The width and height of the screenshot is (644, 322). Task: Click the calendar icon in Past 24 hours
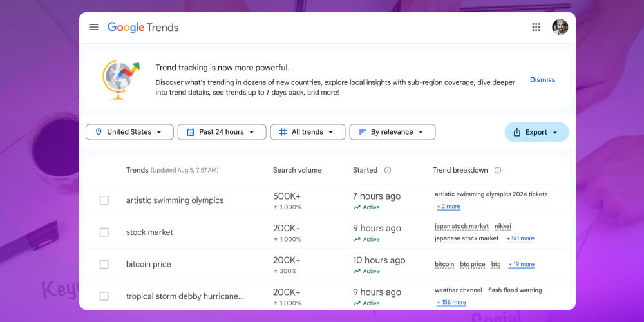pyautogui.click(x=191, y=132)
